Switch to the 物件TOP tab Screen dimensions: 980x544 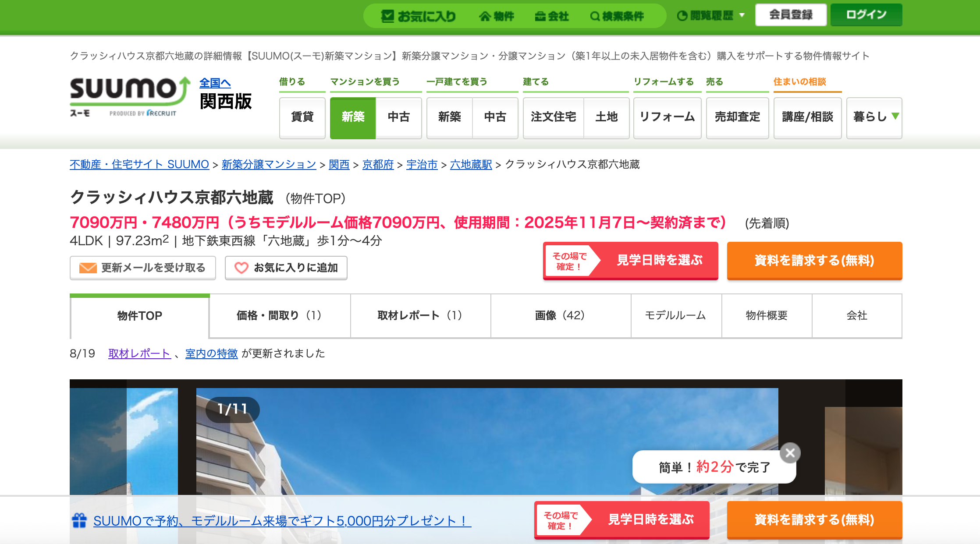pos(140,315)
